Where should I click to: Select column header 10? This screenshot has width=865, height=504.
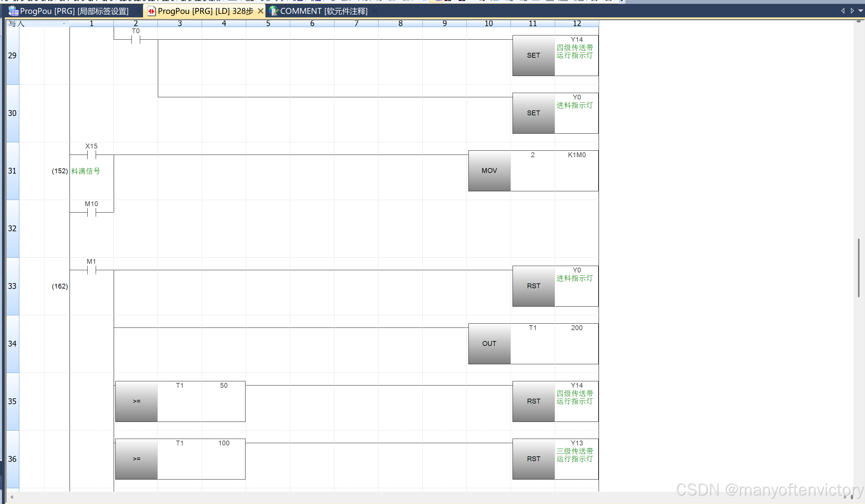coord(489,23)
